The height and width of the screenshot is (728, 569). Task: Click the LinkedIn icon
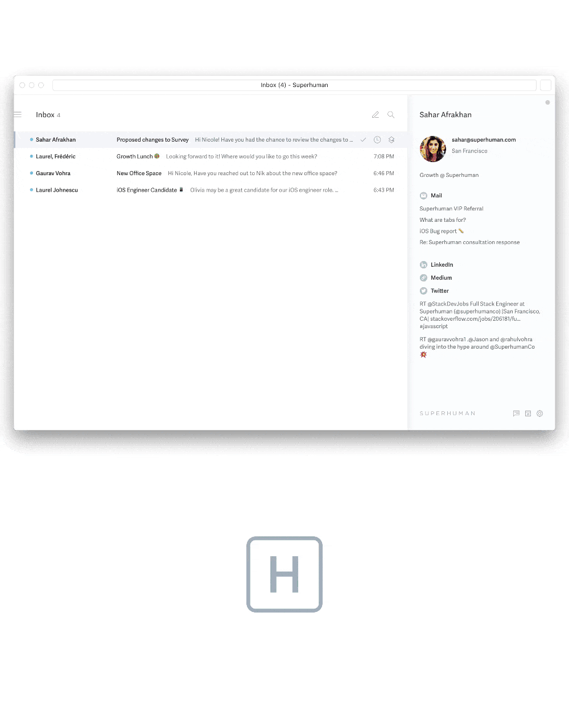pos(423,265)
